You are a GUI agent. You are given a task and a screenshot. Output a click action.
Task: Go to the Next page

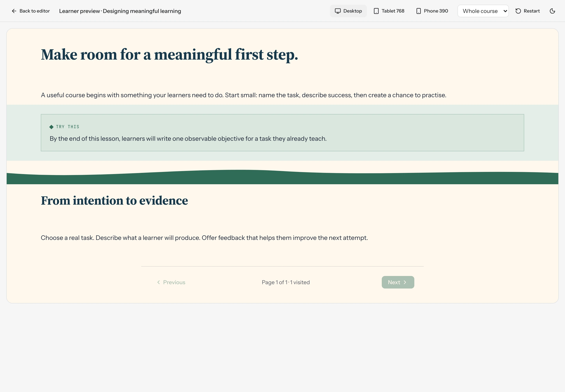(398, 282)
